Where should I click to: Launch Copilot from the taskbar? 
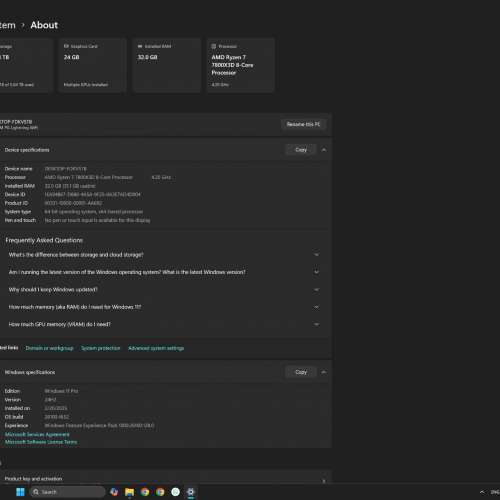[x=114, y=492]
